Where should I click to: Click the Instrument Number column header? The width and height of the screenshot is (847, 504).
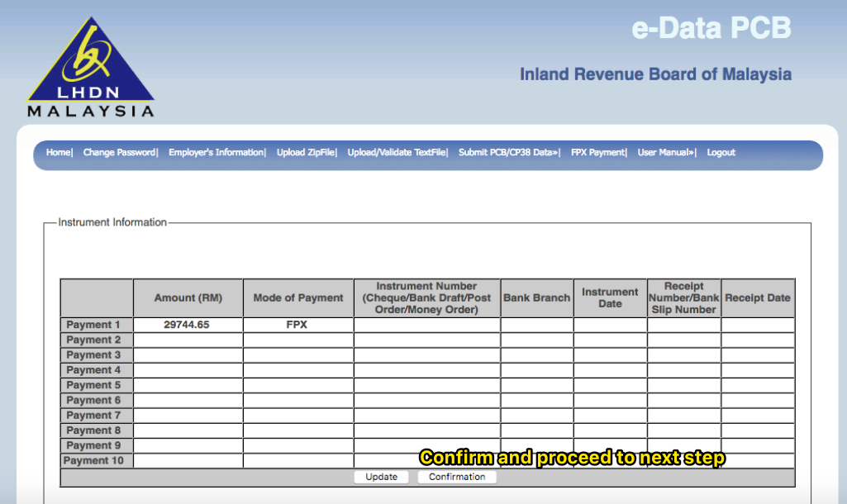pos(426,297)
